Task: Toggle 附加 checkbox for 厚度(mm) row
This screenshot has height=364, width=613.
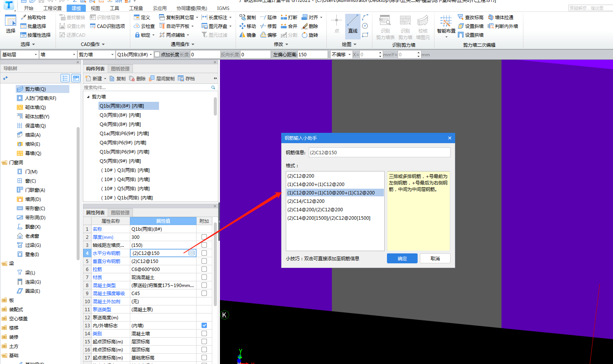Action: click(204, 237)
